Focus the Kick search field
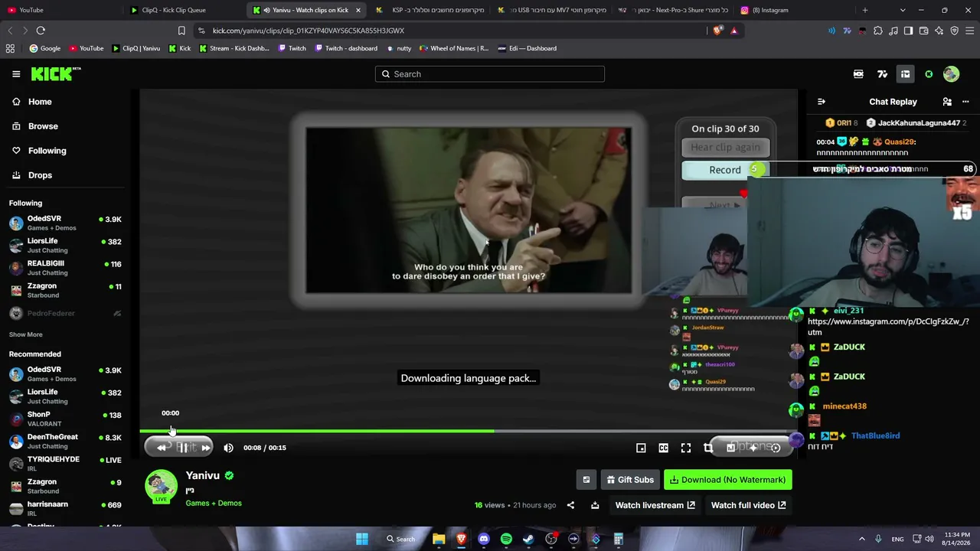Viewport: 980px width, 551px height. pos(490,74)
